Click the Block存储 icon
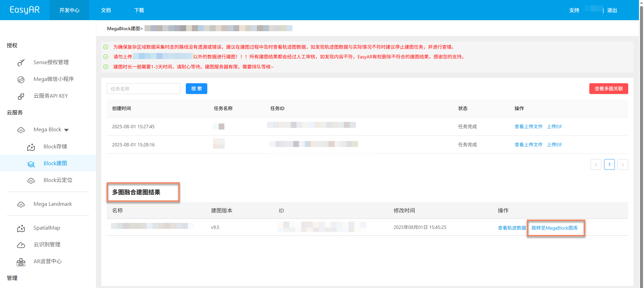The height and width of the screenshot is (288, 644). [x=31, y=147]
